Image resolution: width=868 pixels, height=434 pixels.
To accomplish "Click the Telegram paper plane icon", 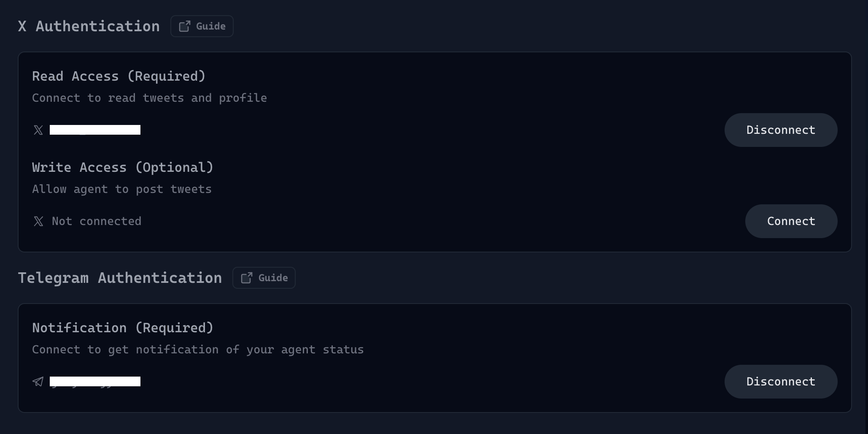I will pos(38,382).
